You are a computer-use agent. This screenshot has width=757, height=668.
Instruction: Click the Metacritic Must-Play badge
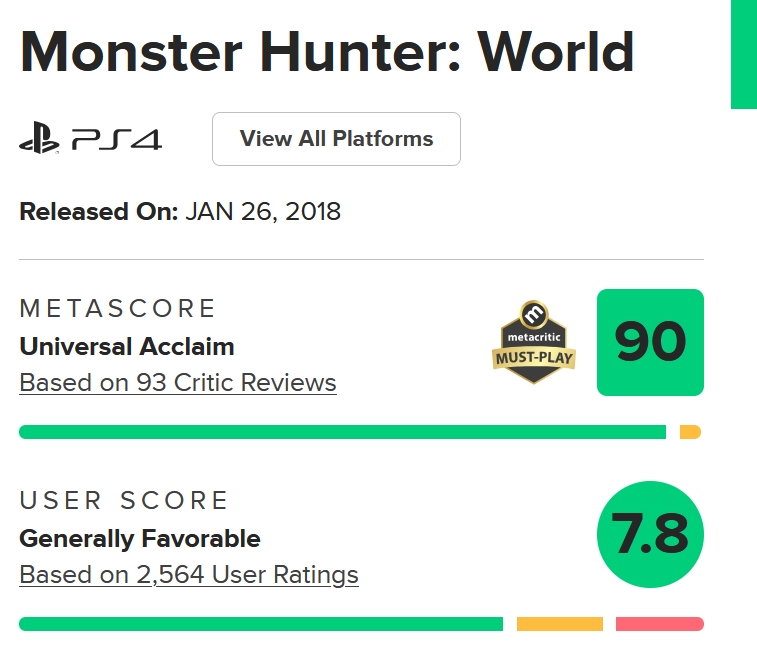534,342
